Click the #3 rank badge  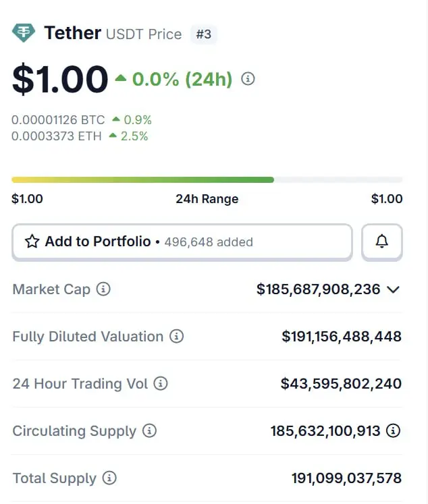pos(203,34)
